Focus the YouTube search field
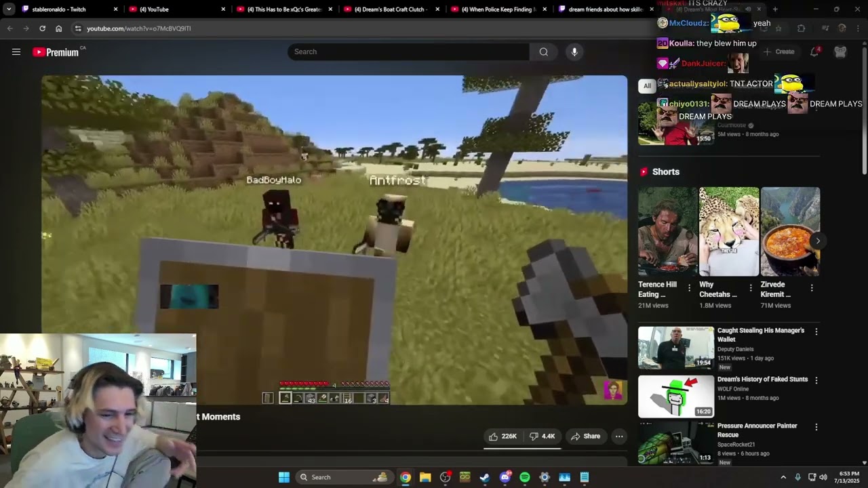 [408, 52]
